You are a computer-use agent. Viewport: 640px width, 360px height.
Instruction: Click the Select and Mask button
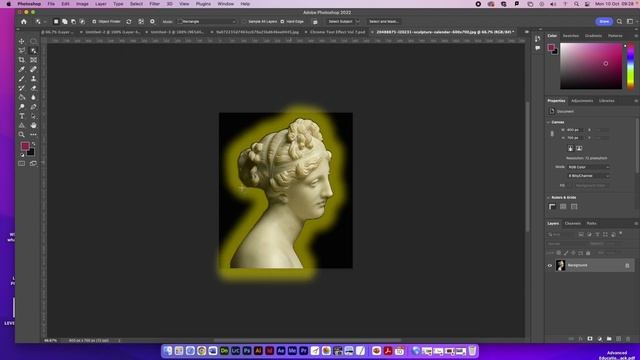click(384, 22)
